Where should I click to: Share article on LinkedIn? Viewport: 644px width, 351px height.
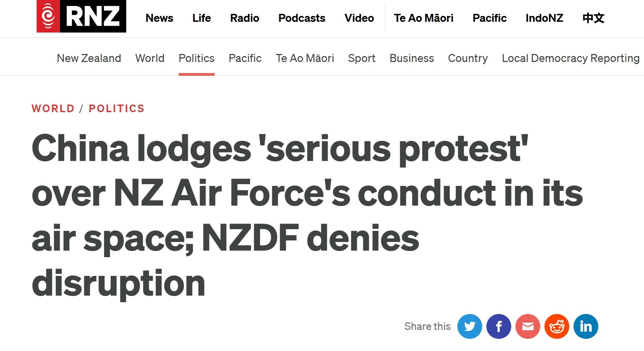(x=586, y=326)
